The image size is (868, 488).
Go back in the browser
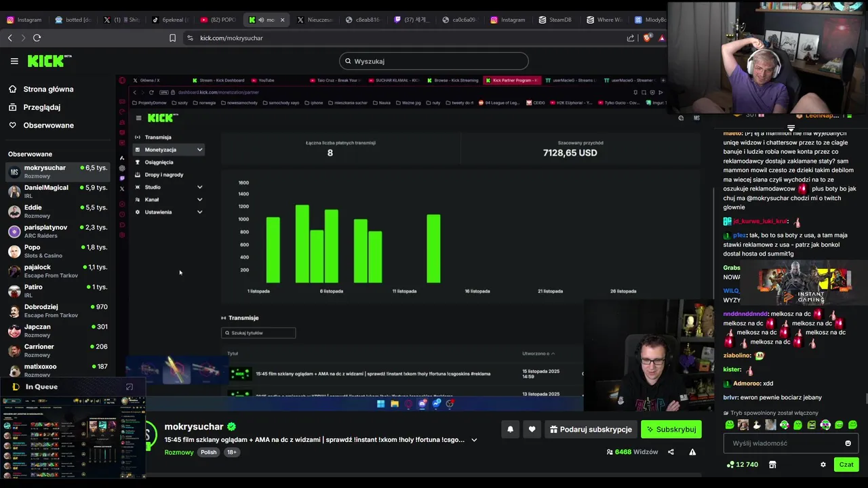10,38
